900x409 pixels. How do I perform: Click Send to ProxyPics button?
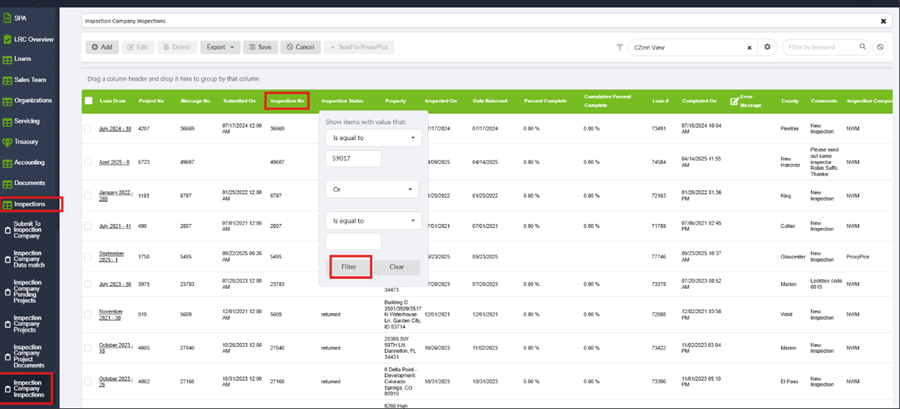(x=359, y=47)
